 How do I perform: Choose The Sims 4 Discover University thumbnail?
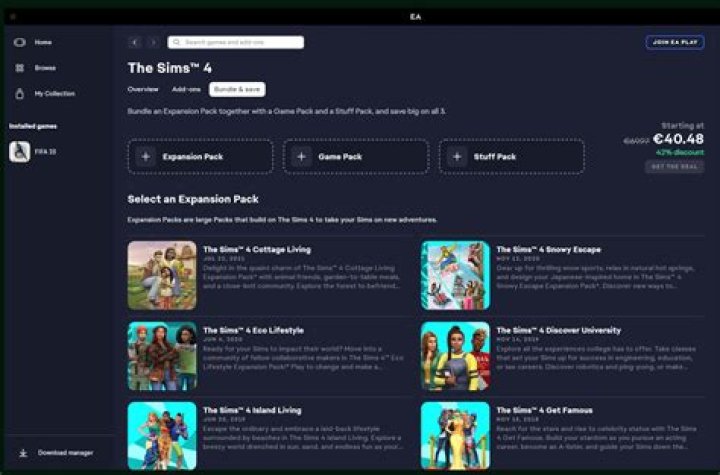click(x=455, y=355)
